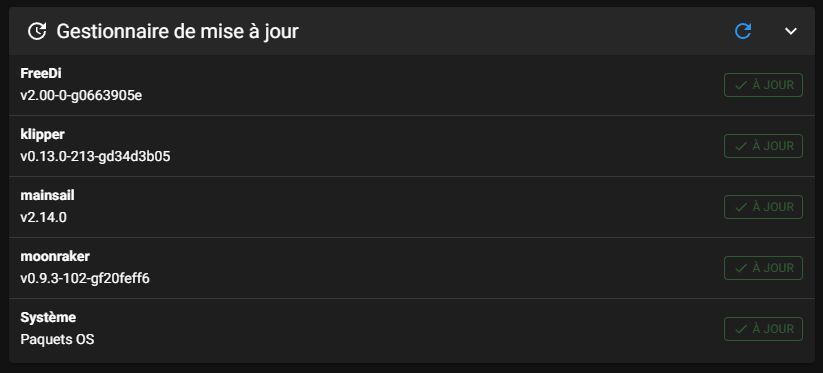Click the À JOUR button for FreeDi
The image size is (823, 373).
pos(763,85)
